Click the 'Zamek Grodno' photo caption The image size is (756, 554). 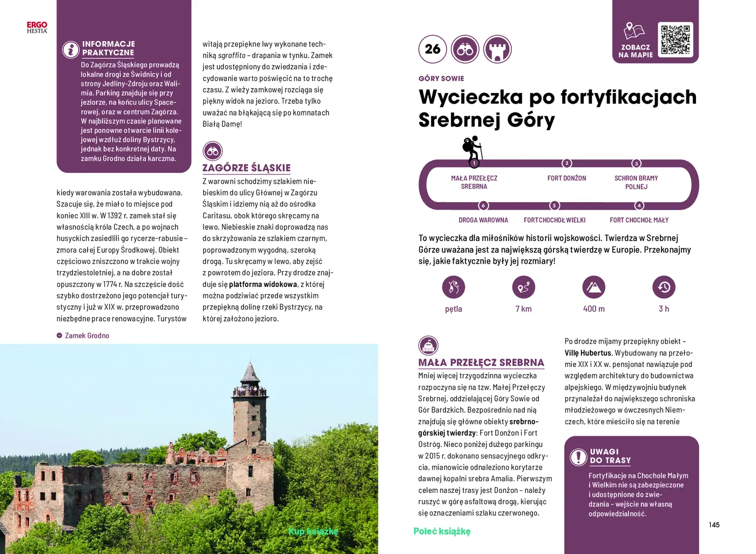(x=87, y=336)
